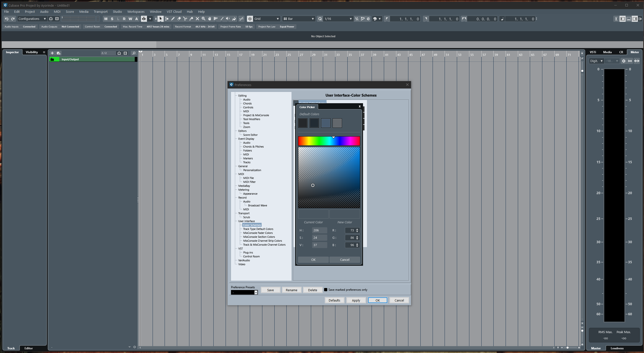Select the Mute X tool
The image size is (644, 353).
pos(197,19)
